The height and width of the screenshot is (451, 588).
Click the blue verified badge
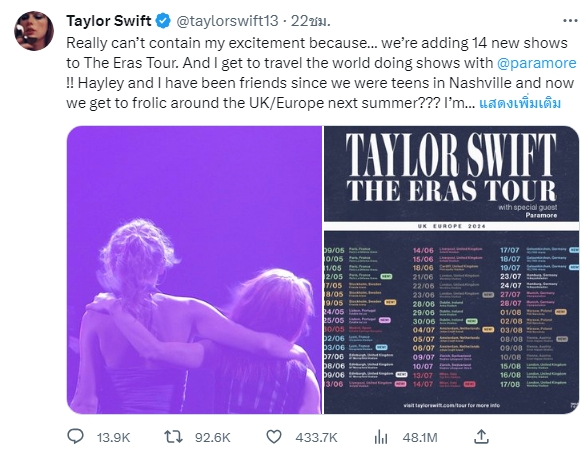[x=163, y=21]
